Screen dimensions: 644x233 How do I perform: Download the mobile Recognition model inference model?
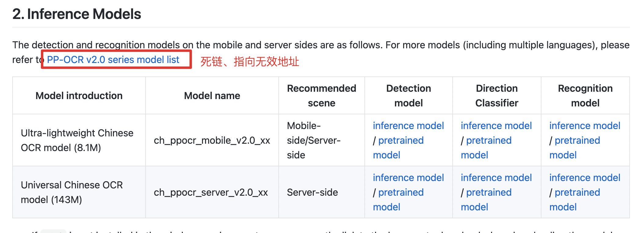pyautogui.click(x=584, y=126)
